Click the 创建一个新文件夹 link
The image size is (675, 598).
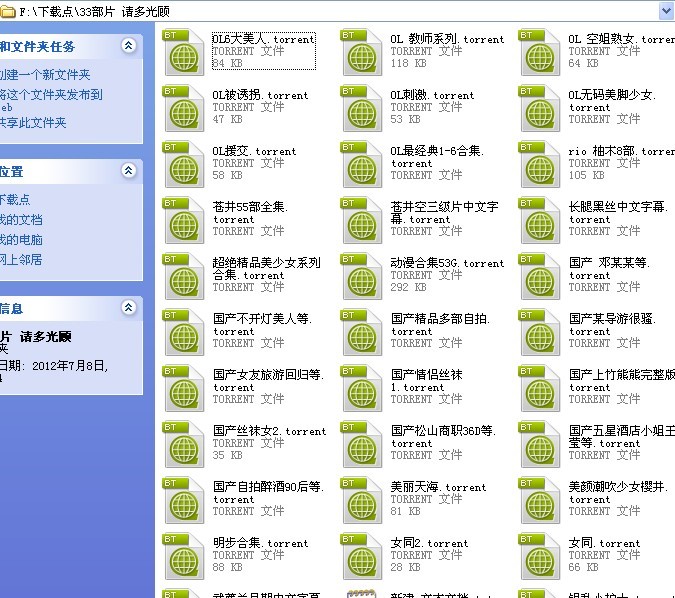tap(45, 74)
